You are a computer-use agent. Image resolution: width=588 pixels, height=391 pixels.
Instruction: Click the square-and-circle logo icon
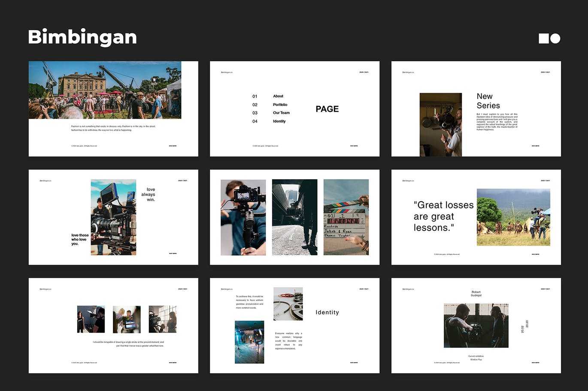[549, 39]
